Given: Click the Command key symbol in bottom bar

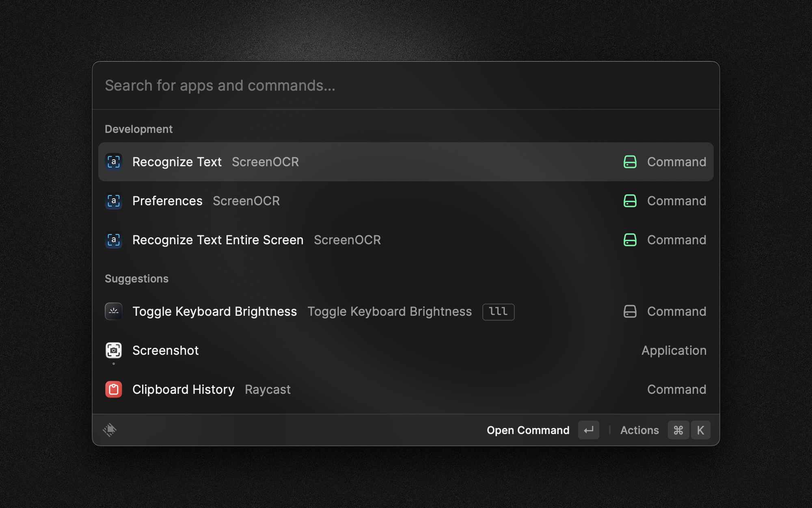Looking at the screenshot, I should (x=678, y=430).
